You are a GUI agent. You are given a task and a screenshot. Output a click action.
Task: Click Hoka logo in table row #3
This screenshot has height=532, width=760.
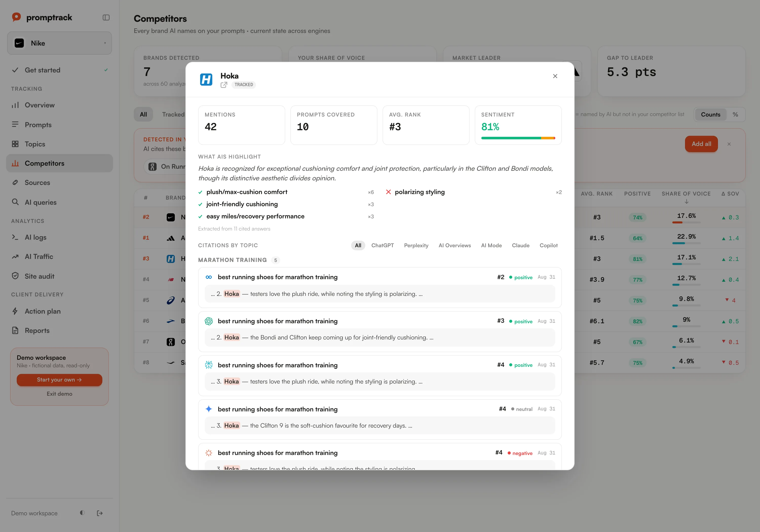click(170, 259)
